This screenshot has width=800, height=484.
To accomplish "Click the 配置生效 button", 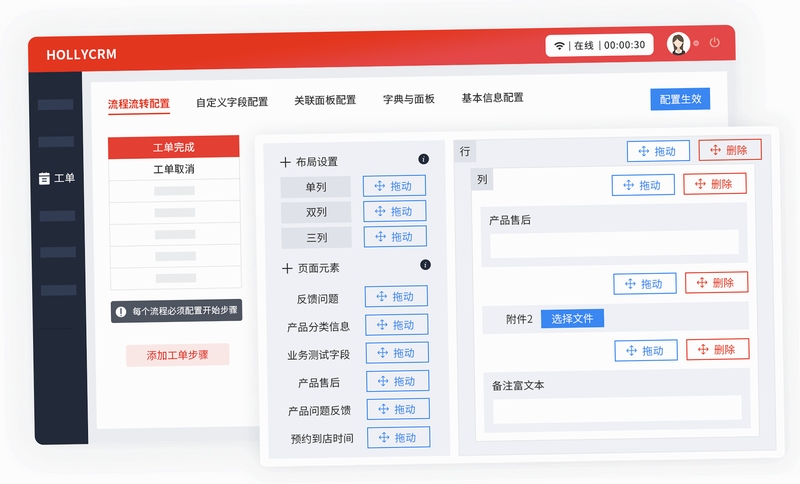I will 680,99.
